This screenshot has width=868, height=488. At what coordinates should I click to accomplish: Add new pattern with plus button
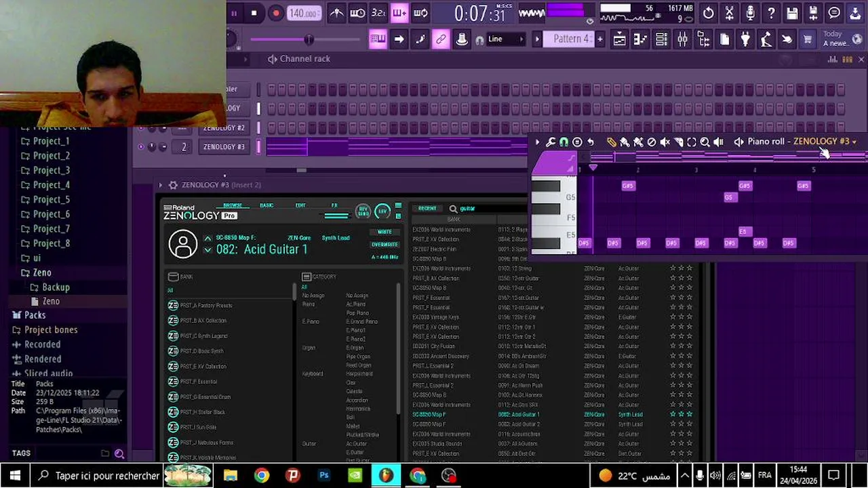(x=599, y=39)
